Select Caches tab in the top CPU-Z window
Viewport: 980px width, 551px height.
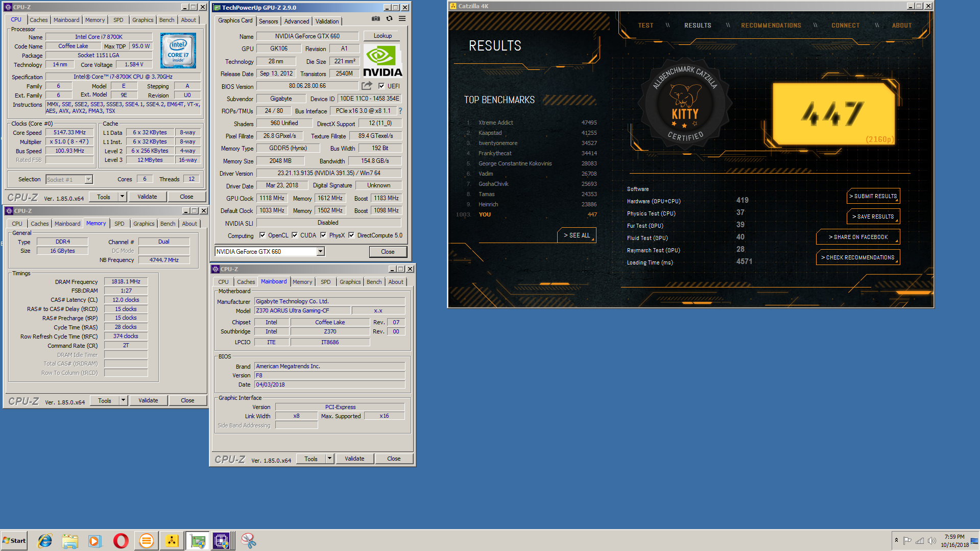coord(39,20)
